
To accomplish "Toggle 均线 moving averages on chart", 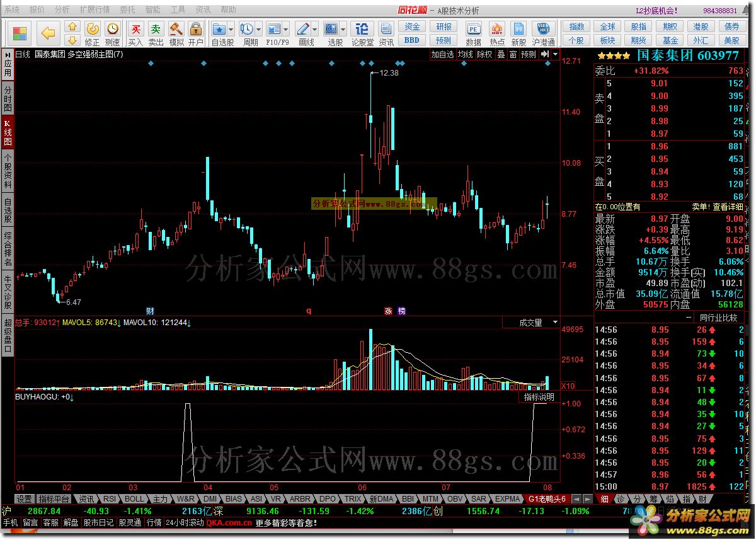I will point(465,55).
